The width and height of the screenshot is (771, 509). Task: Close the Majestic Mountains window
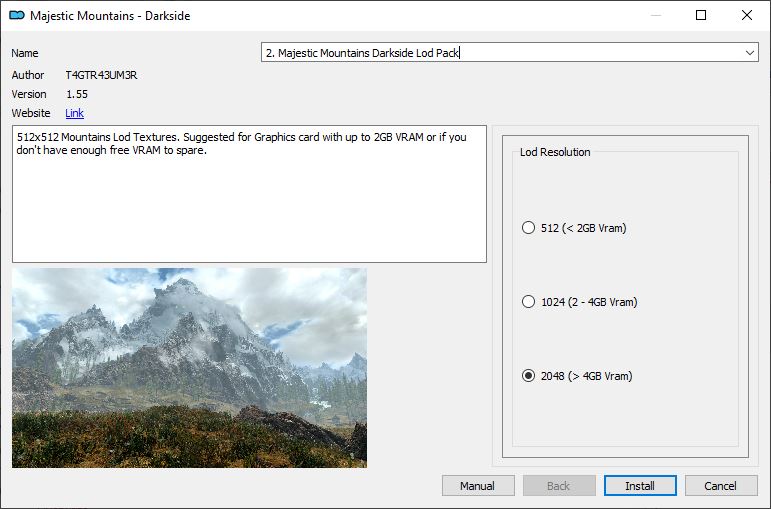(x=746, y=15)
